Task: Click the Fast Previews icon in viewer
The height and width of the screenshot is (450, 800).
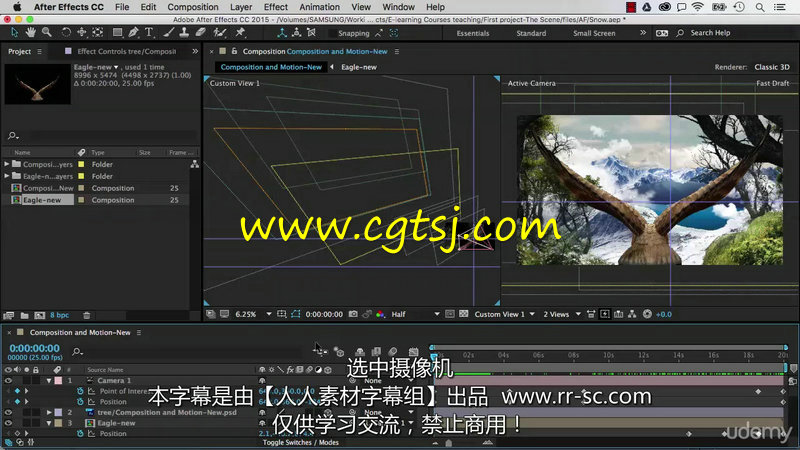Action: (605, 314)
